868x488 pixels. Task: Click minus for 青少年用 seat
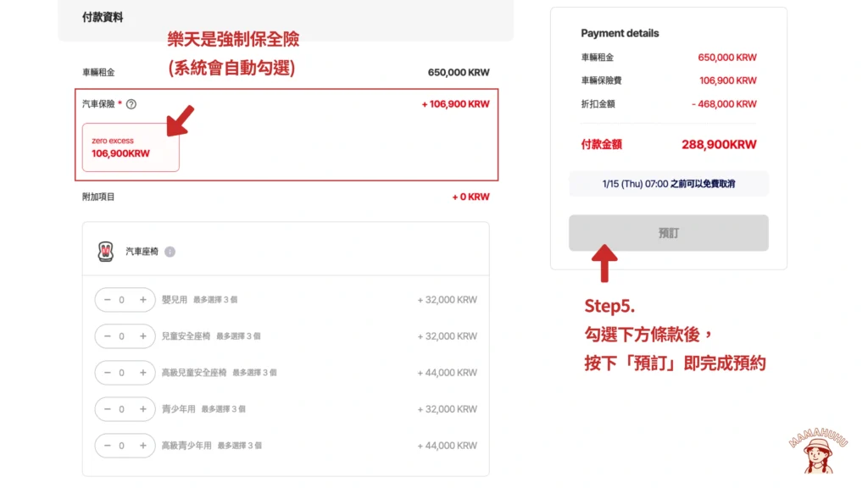(x=107, y=409)
